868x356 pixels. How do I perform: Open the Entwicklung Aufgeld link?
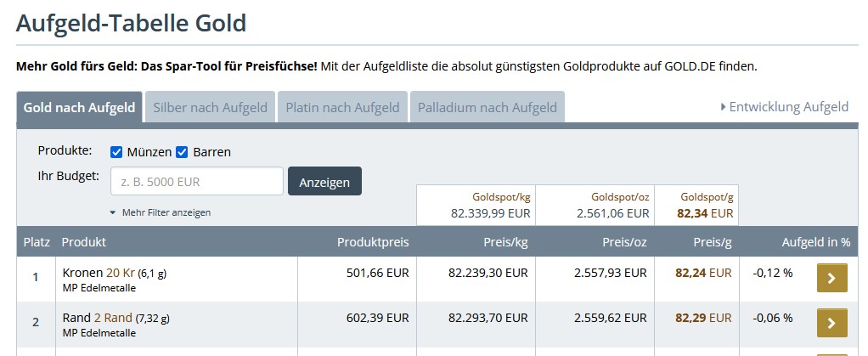[x=784, y=107]
